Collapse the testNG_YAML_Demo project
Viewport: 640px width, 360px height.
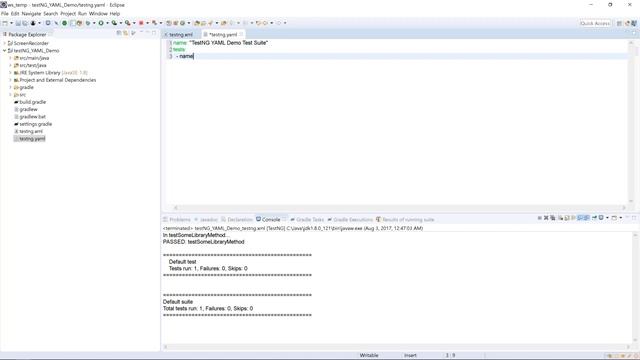[x=4, y=51]
